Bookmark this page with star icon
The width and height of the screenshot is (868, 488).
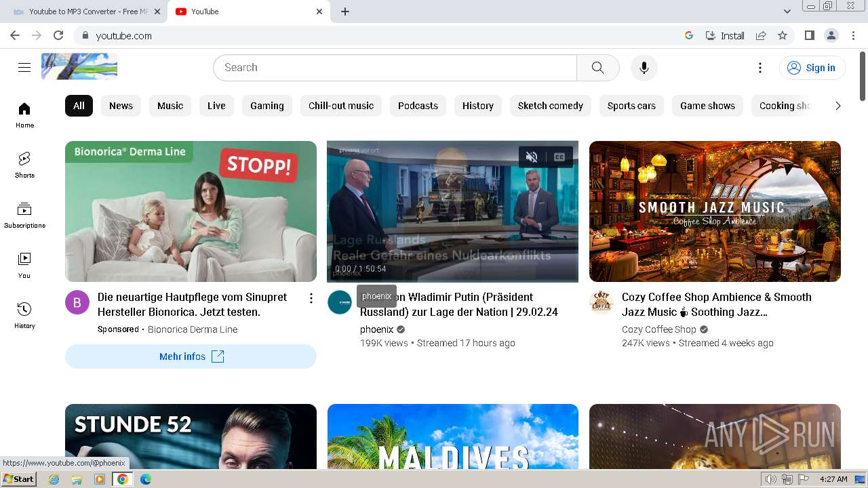pos(783,35)
